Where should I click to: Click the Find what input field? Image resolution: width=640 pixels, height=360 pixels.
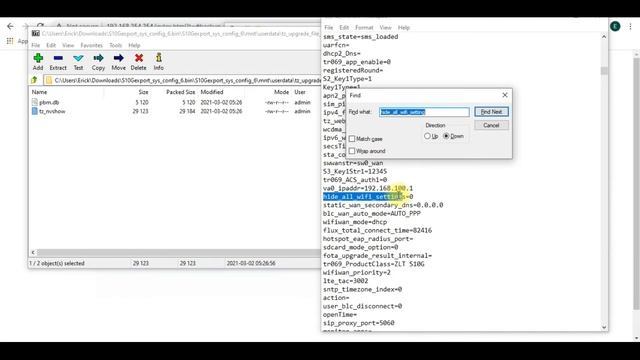click(x=424, y=112)
